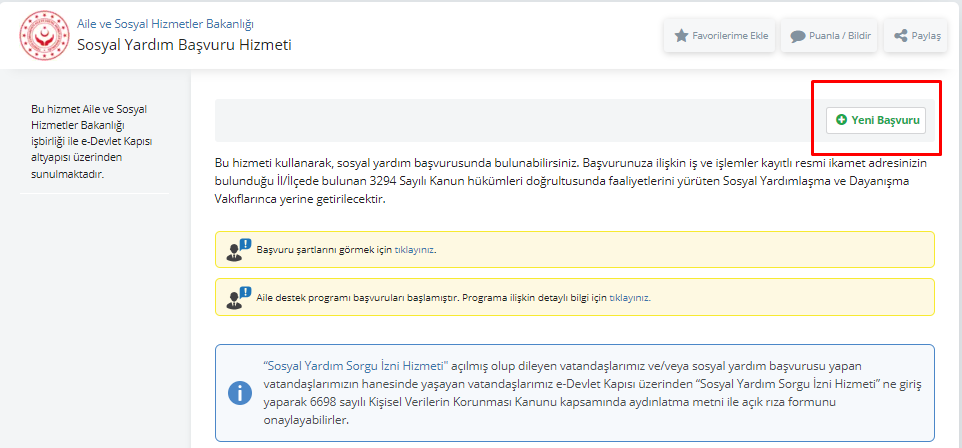This screenshot has width=962, height=448.
Task: Click the ministry's red emblem logo
Action: coord(45,35)
